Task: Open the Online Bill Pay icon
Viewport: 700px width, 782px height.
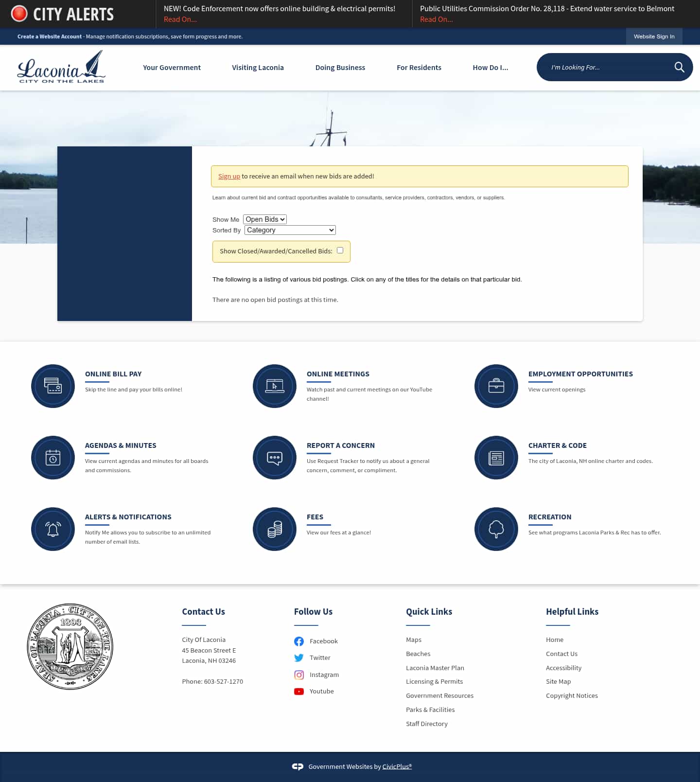Action: tap(53, 386)
